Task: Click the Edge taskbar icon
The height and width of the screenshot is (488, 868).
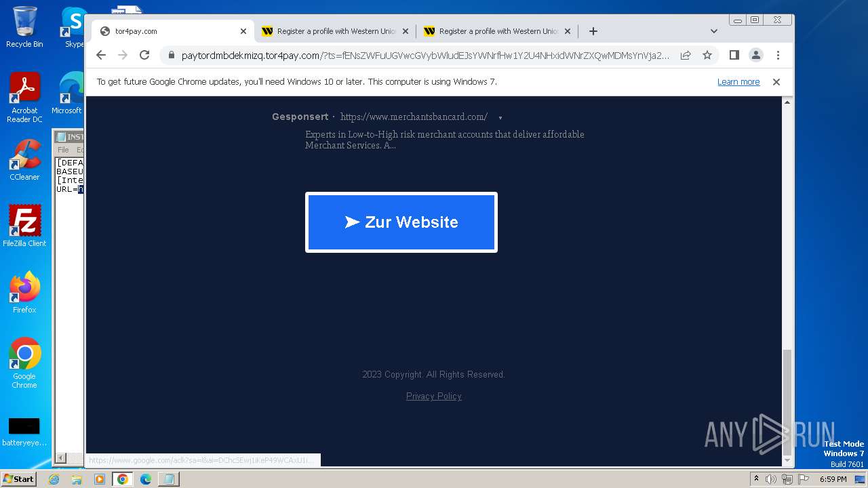Action: pos(146,479)
